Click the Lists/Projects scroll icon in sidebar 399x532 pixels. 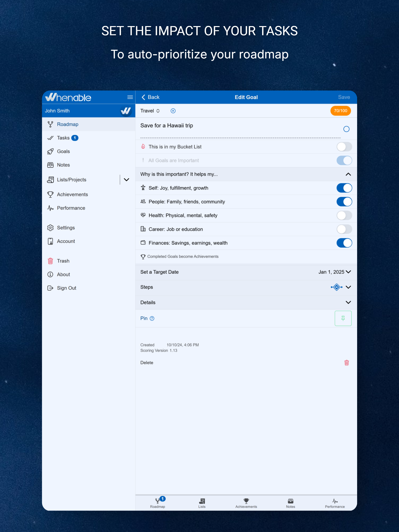coord(50,180)
